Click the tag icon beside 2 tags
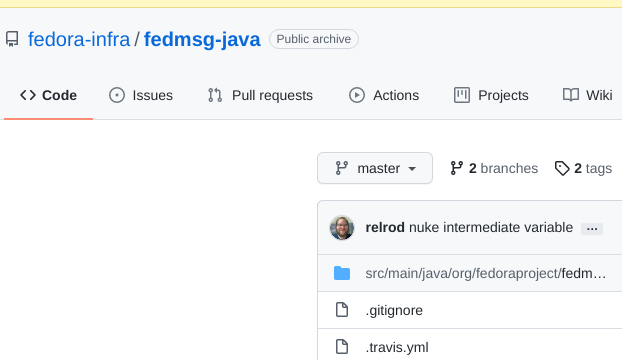This screenshot has width=622, height=360. click(x=562, y=168)
